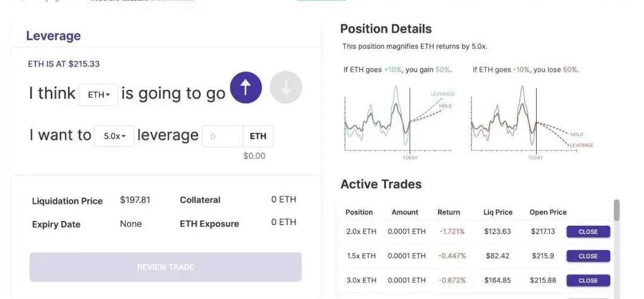
Task: Click the Liq Price column header
Action: pyautogui.click(x=498, y=212)
